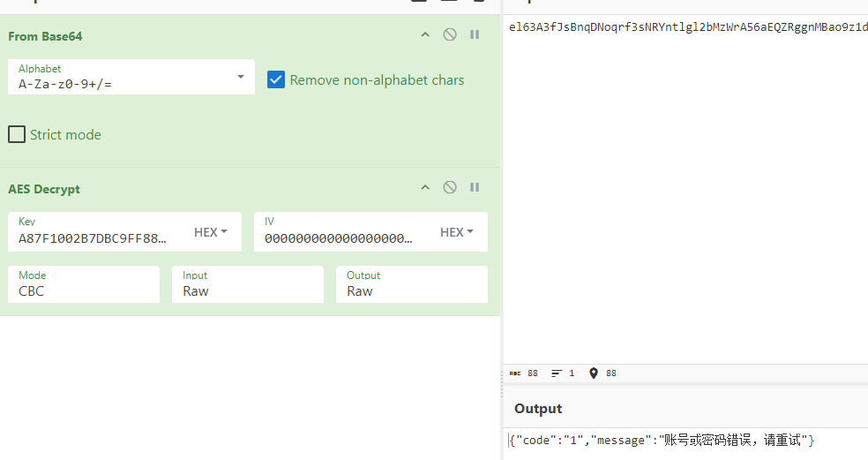This screenshot has height=460, width=868.
Task: Open the Base64 Alphabet dropdown
Action: pos(241,78)
